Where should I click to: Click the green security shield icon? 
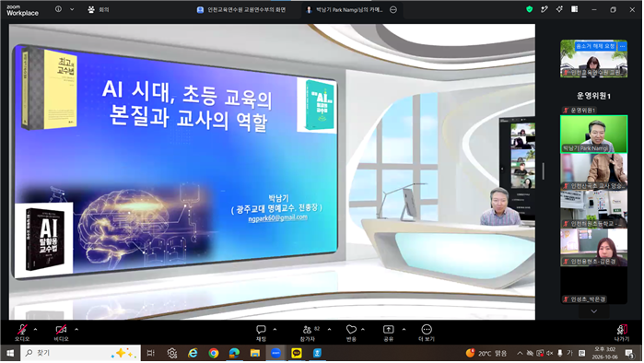tap(530, 9)
